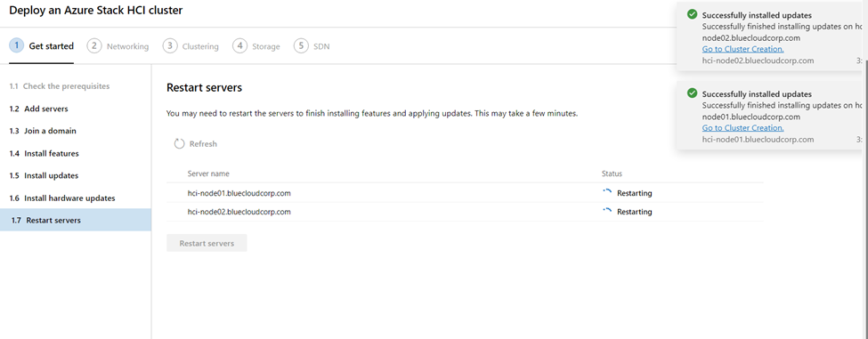Click Restart servers page heading
The height and width of the screenshot is (339, 868).
204,87
